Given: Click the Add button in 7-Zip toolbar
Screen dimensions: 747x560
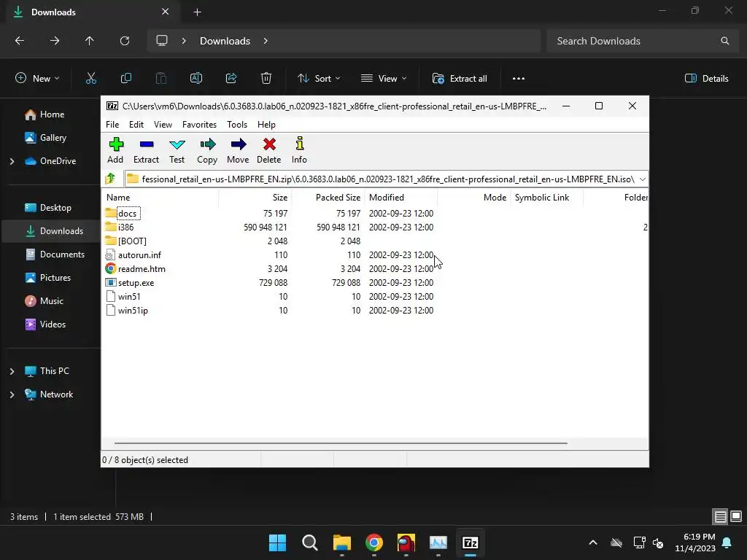Looking at the screenshot, I should point(115,150).
